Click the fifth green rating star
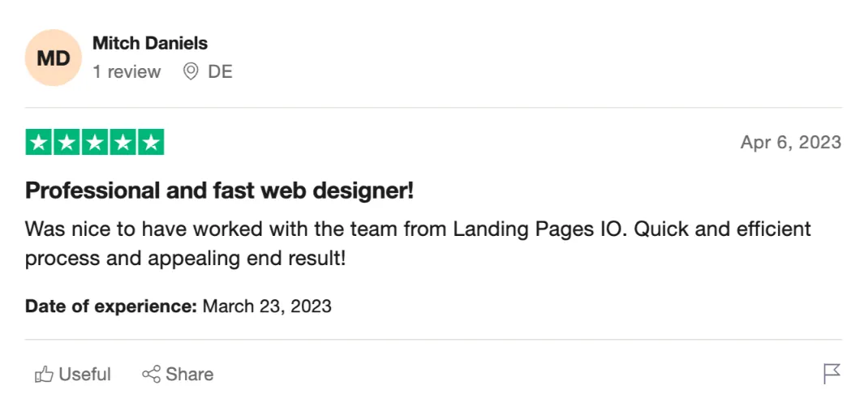 pyautogui.click(x=151, y=143)
